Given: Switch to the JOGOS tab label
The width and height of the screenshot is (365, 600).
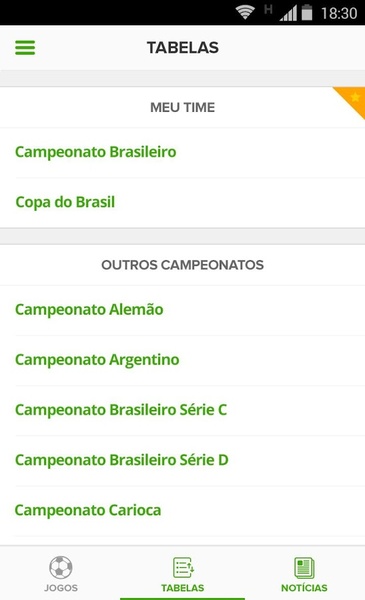Looking at the screenshot, I should pos(61,588).
